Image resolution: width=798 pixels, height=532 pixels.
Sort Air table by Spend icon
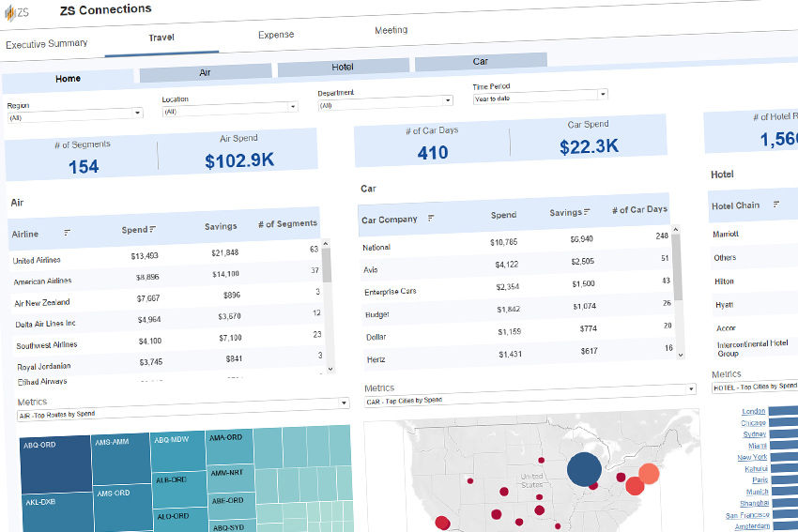coord(153,229)
